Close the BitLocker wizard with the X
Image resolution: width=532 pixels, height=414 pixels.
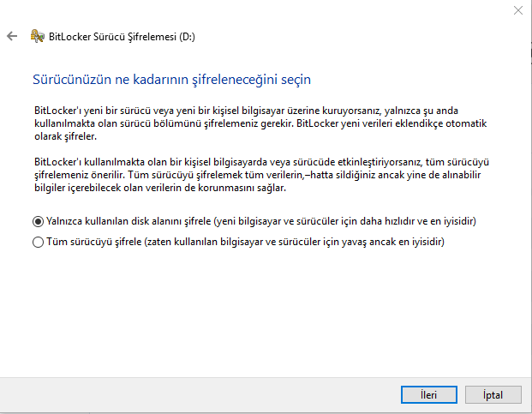pyautogui.click(x=518, y=10)
